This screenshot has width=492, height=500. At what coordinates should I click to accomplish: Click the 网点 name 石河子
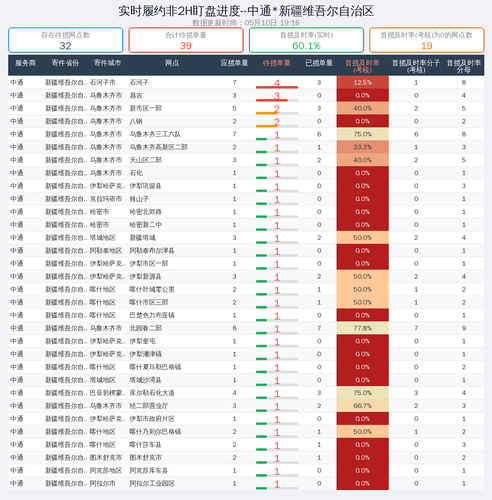tap(139, 82)
